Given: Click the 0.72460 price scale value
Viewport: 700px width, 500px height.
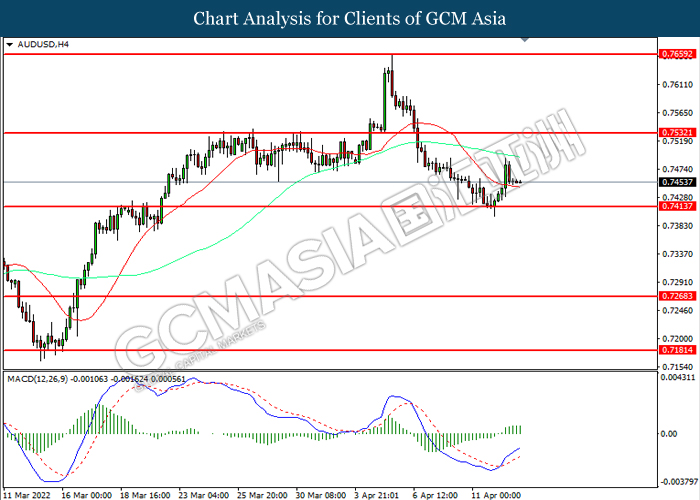Looking at the screenshot, I should [x=678, y=310].
